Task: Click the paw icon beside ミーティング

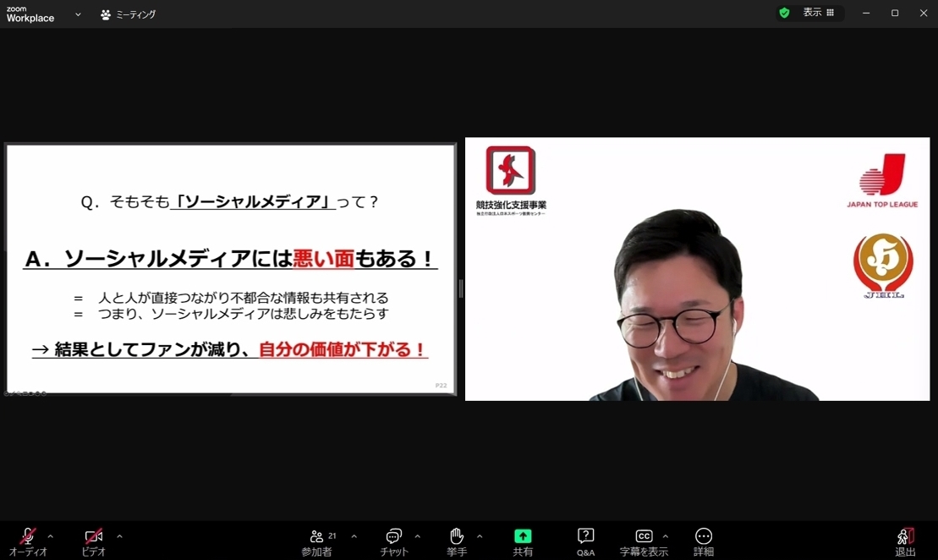Action: [x=106, y=14]
